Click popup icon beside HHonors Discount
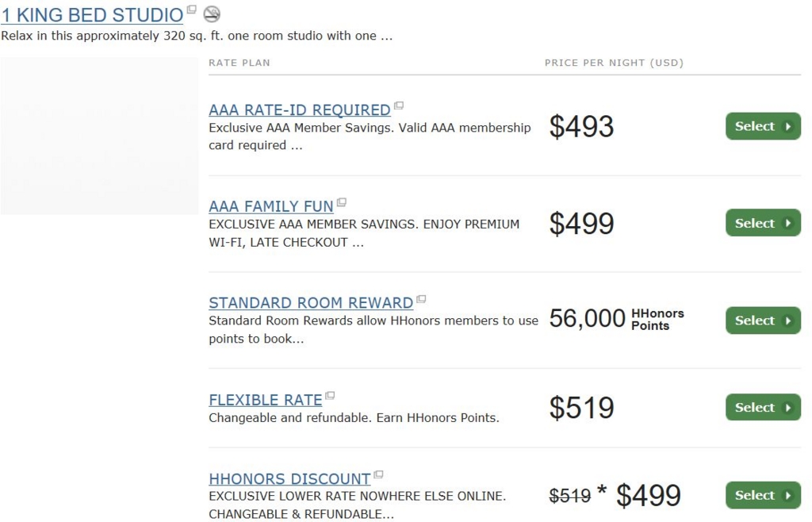The image size is (812, 522). pos(378,474)
